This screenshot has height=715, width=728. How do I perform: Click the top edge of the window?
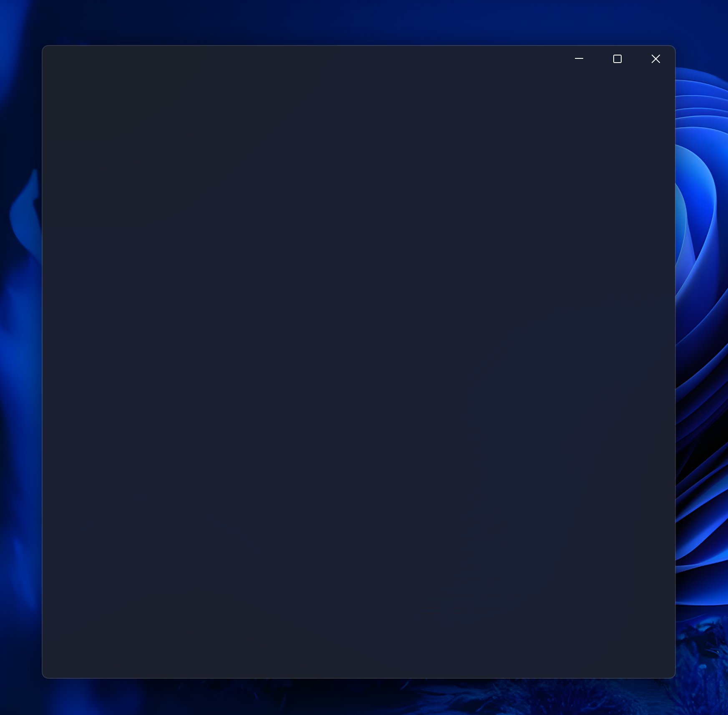tap(359, 47)
